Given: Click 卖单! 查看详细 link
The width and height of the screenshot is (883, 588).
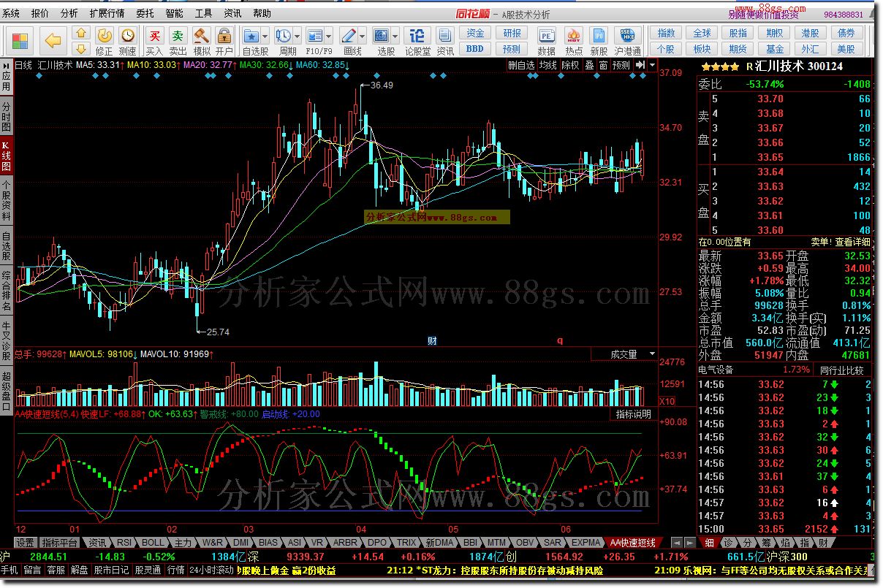Looking at the screenshot, I should click(841, 242).
